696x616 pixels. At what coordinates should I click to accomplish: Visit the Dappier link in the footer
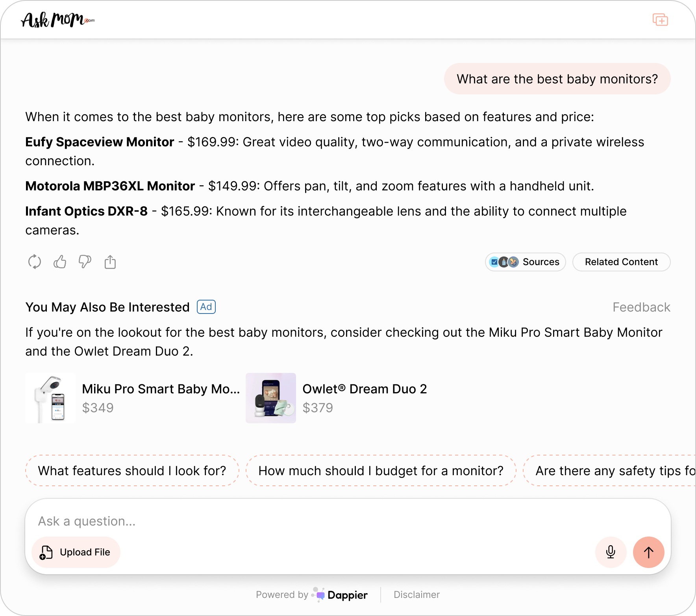339,595
